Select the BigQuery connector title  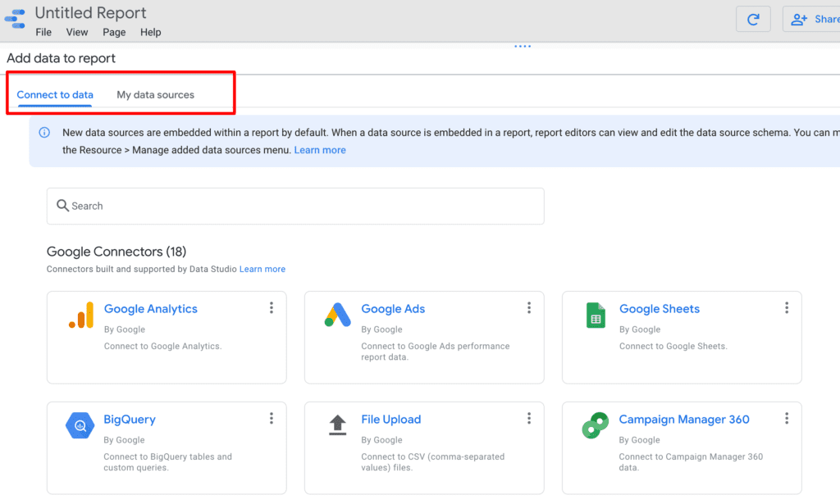point(130,420)
